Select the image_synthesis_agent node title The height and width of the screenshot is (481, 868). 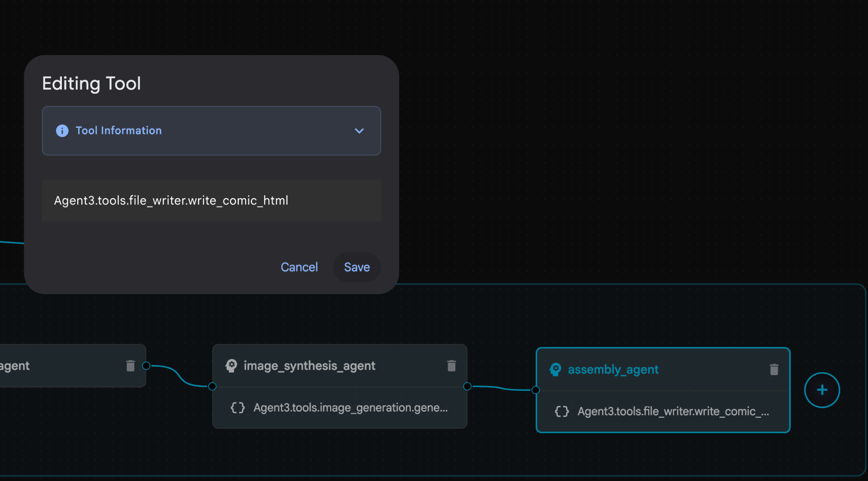(x=309, y=365)
